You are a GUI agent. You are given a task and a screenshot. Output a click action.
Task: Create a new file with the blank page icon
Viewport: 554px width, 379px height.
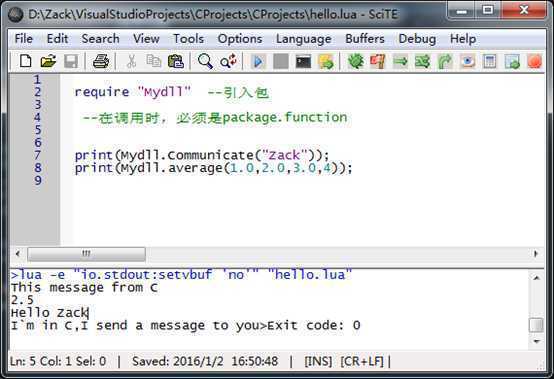25,61
